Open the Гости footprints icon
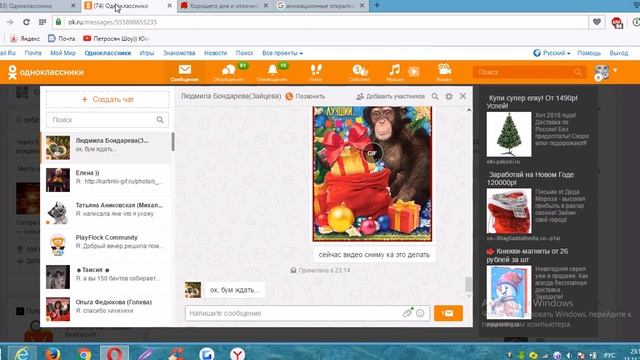Screen dimensions: 640x360 click(316, 73)
